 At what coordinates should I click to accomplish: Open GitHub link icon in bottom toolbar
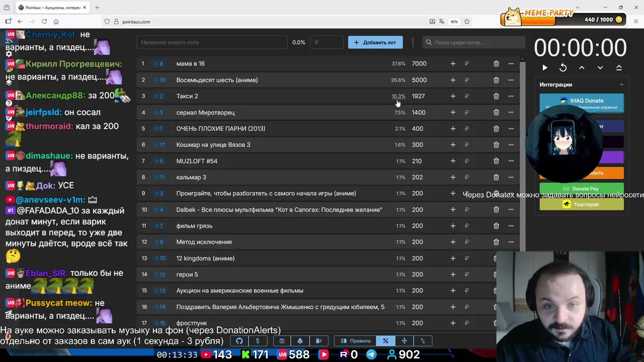point(239,341)
